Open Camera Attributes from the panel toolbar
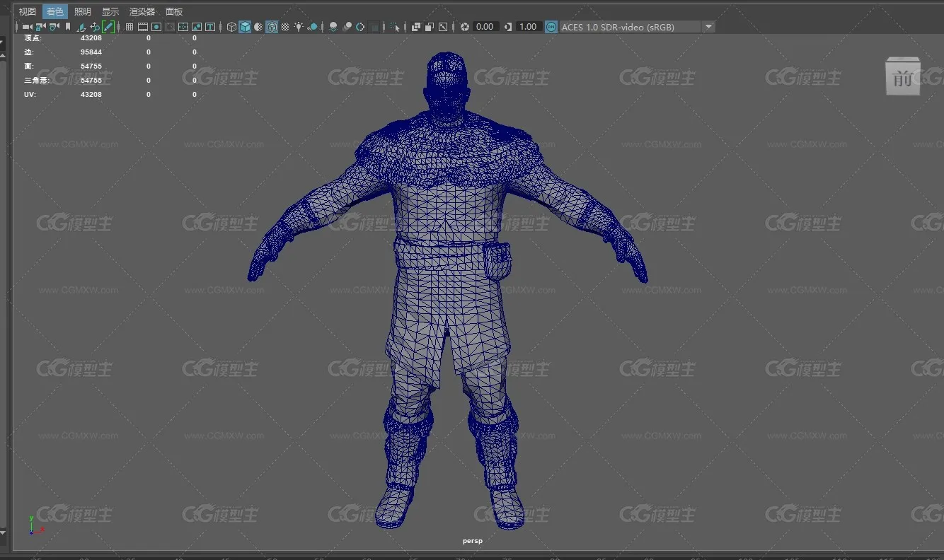 [x=54, y=27]
